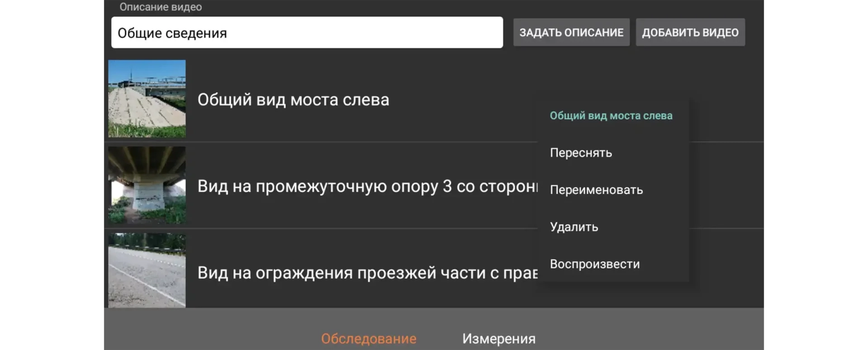
Task: Click the 'Описание видео' field label
Action: (x=161, y=7)
